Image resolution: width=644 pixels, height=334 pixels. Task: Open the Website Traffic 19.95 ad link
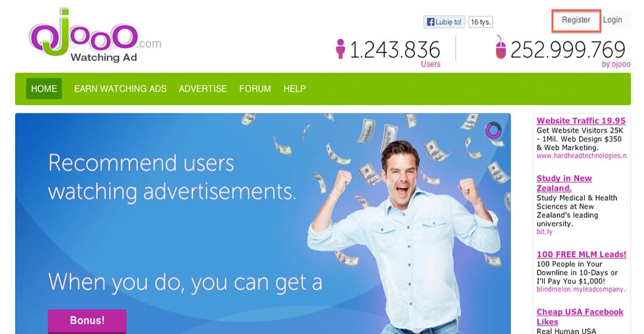coord(581,121)
